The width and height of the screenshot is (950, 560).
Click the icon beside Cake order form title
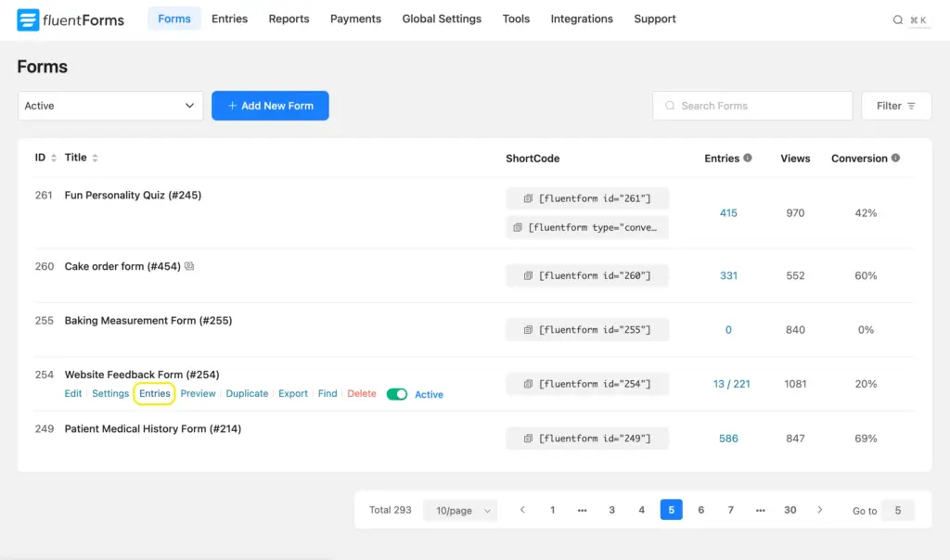189,266
